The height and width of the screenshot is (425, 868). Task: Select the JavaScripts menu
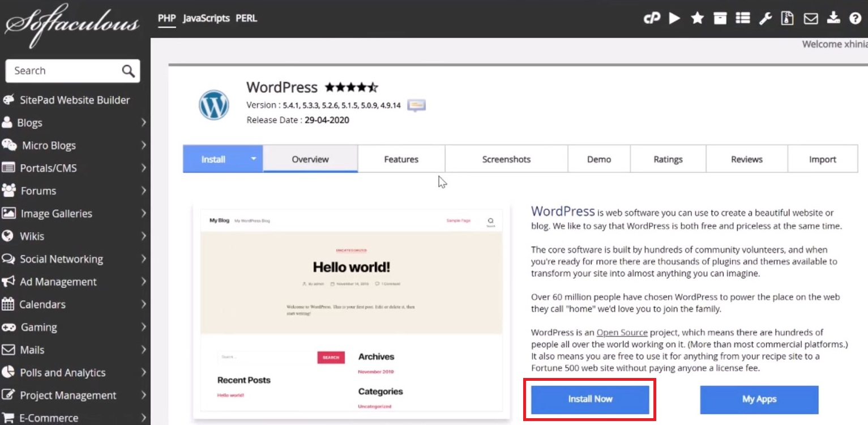click(206, 18)
